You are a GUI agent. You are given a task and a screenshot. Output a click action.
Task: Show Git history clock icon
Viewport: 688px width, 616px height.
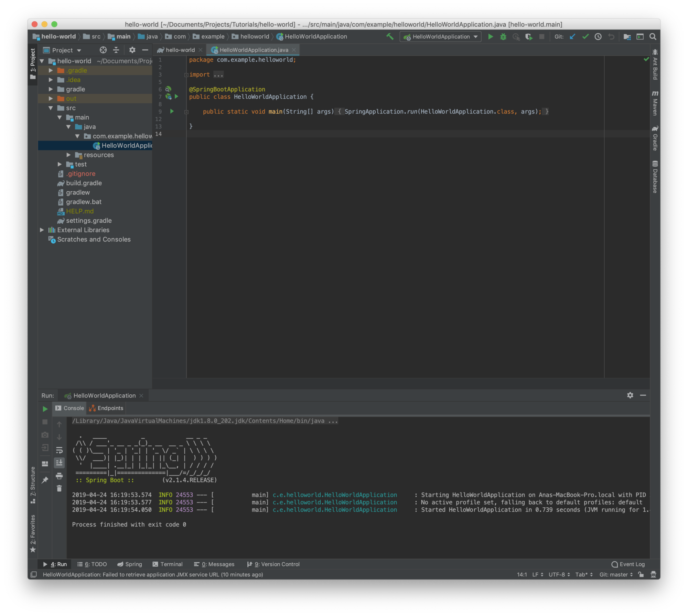pos(598,36)
